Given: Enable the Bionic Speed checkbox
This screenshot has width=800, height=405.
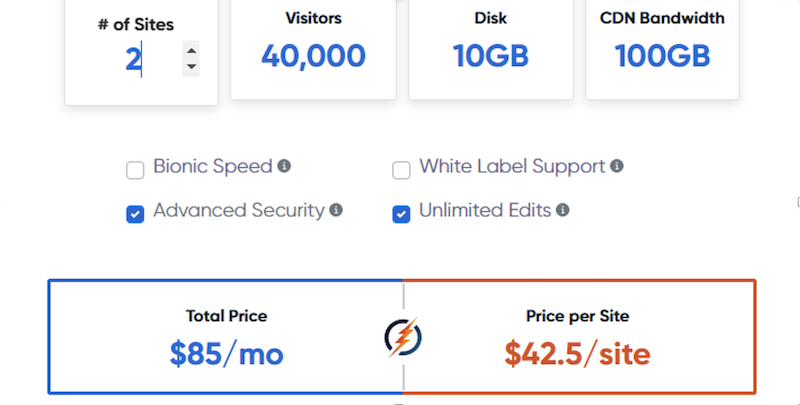Looking at the screenshot, I should point(135,170).
